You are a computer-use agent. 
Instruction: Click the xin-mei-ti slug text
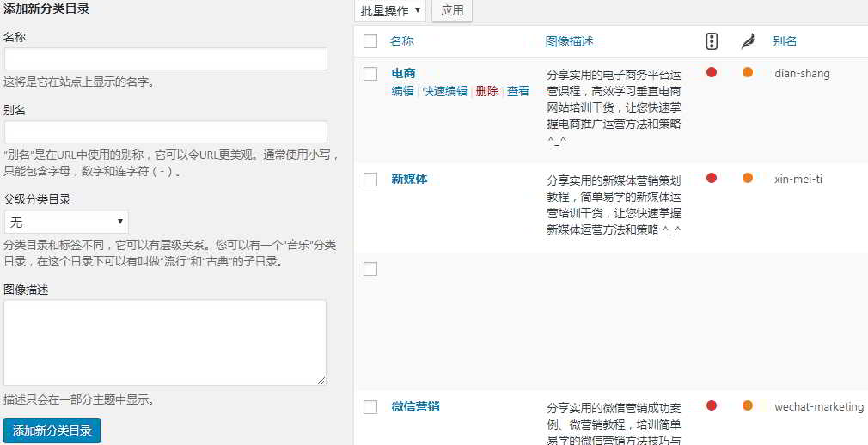(x=798, y=180)
